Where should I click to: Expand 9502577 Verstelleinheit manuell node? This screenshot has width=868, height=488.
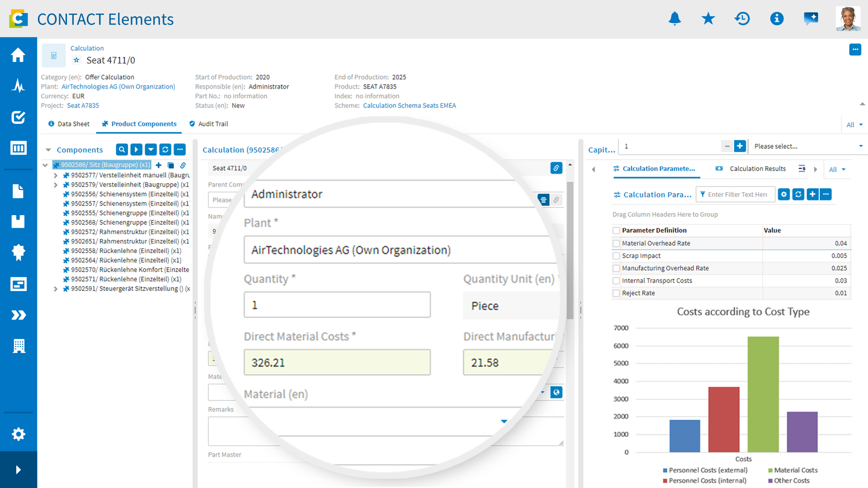pyautogui.click(x=56, y=175)
